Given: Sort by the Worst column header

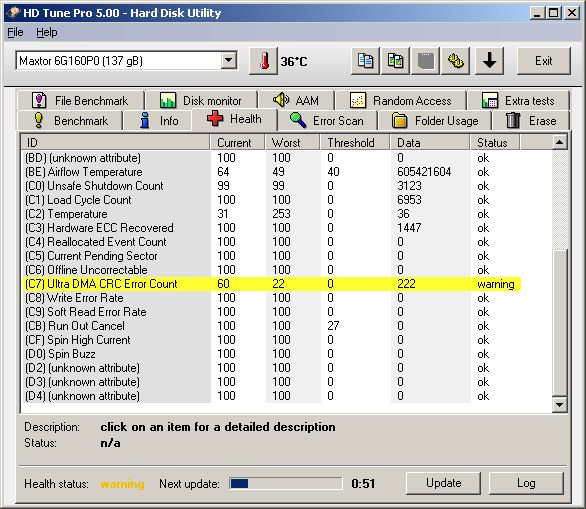Looking at the screenshot, I should coord(292,142).
